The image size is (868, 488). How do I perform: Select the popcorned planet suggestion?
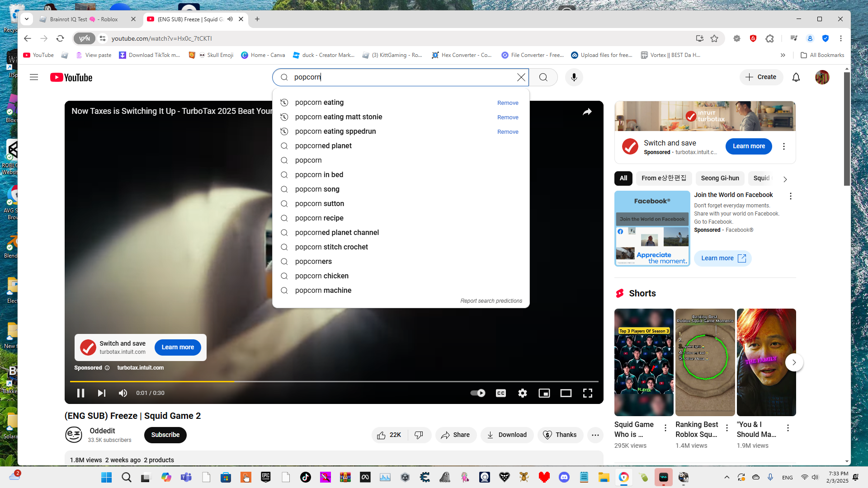[x=401, y=146]
